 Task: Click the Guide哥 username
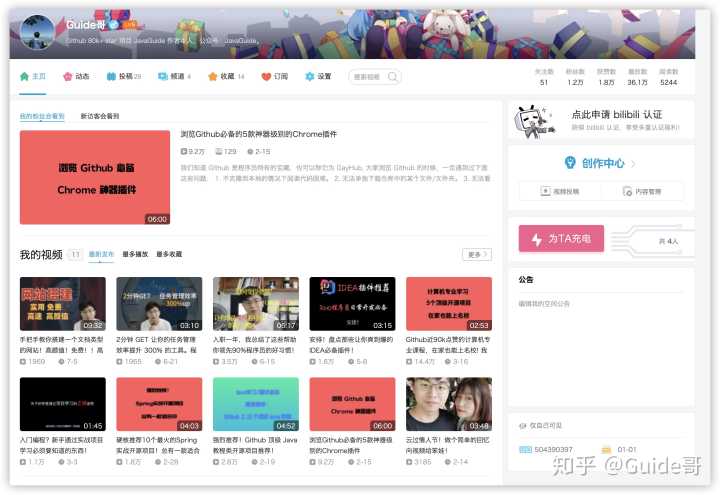[x=85, y=25]
